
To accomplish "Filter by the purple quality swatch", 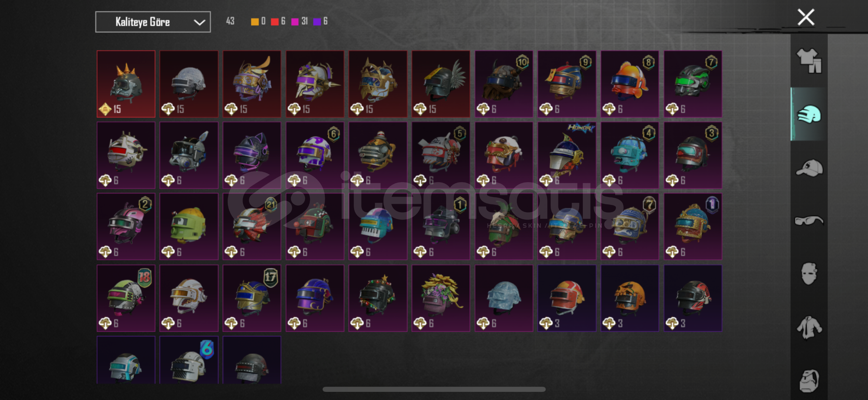I will click(317, 22).
